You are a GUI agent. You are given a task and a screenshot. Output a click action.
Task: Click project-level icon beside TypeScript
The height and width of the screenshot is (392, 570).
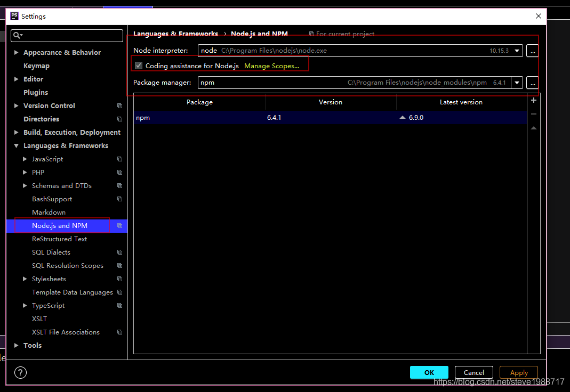coord(119,306)
